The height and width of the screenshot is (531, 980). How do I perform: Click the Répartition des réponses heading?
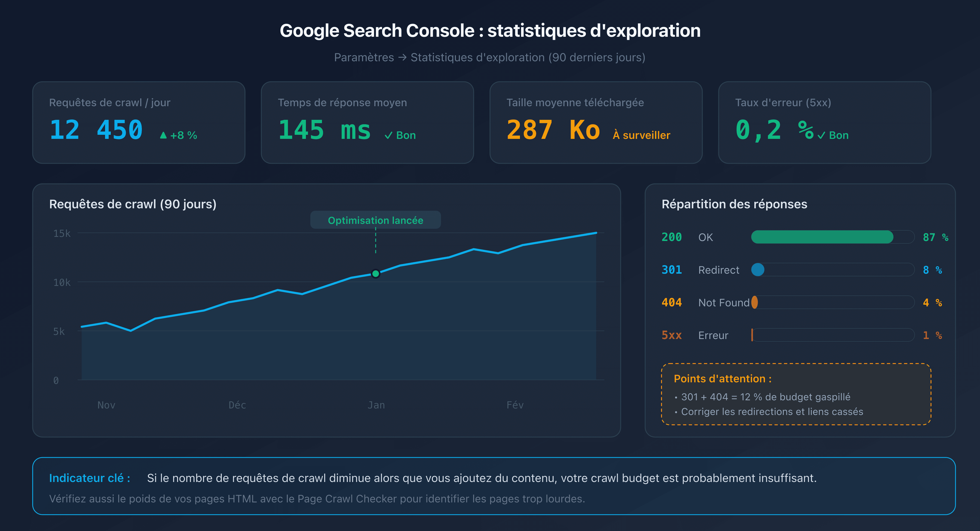pyautogui.click(x=734, y=204)
